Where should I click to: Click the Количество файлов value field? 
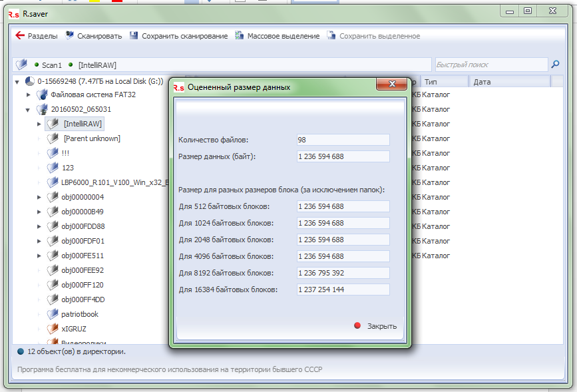pyautogui.click(x=343, y=140)
